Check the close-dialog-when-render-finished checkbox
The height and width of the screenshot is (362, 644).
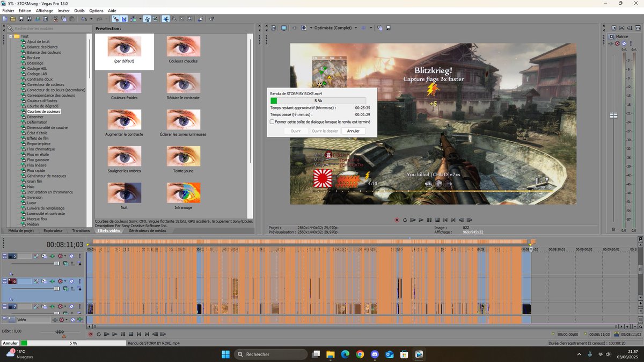272,122
